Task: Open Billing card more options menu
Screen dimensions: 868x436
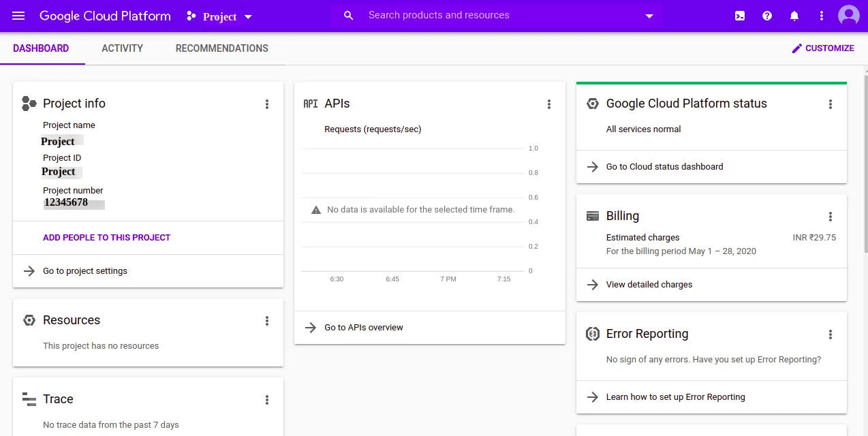Action: 831,217
